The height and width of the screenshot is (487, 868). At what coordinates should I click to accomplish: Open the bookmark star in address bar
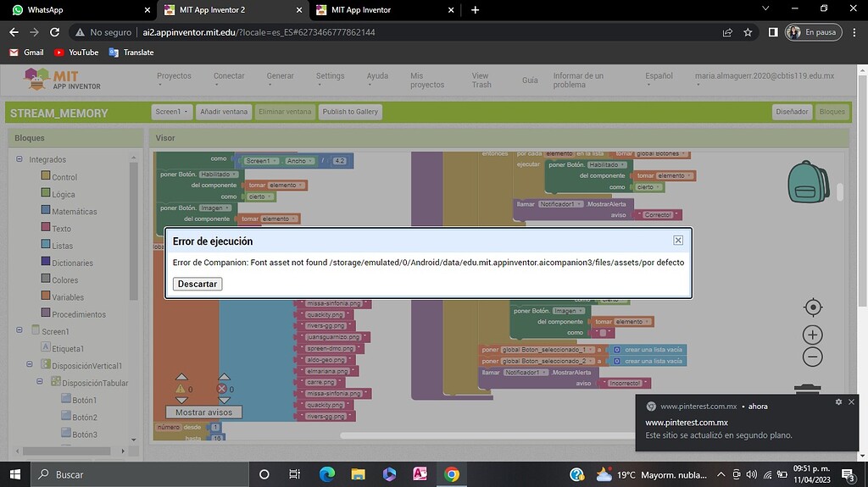(x=748, y=32)
